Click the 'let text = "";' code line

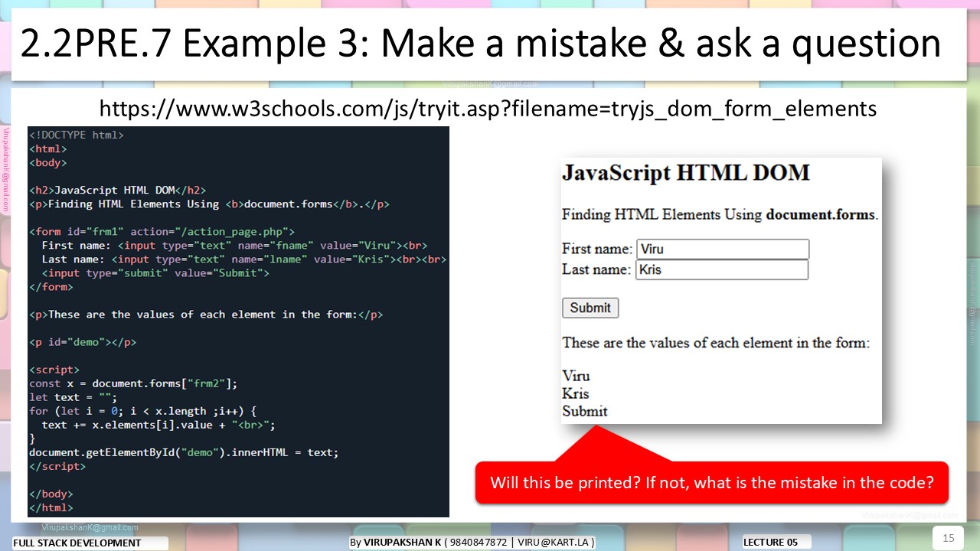(x=73, y=397)
